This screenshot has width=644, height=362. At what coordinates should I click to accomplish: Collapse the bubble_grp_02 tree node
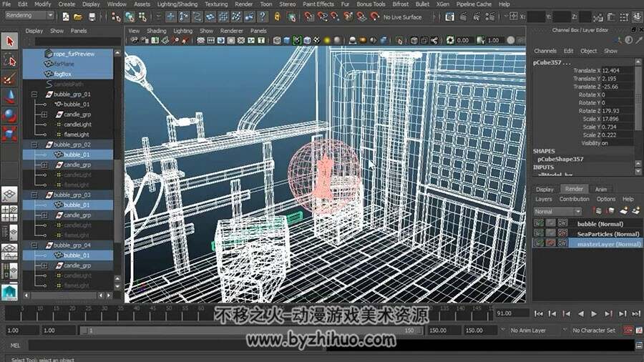pyautogui.click(x=34, y=145)
